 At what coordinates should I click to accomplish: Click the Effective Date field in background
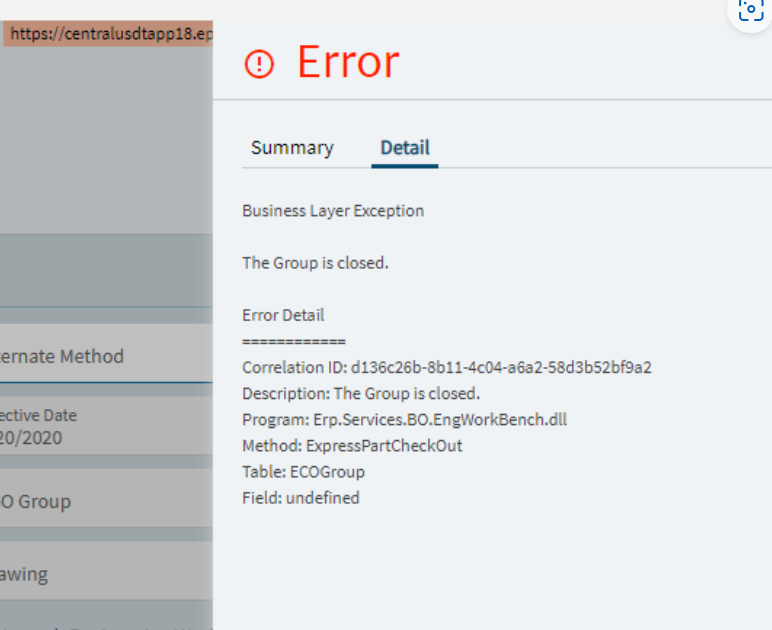pyautogui.click(x=106, y=426)
